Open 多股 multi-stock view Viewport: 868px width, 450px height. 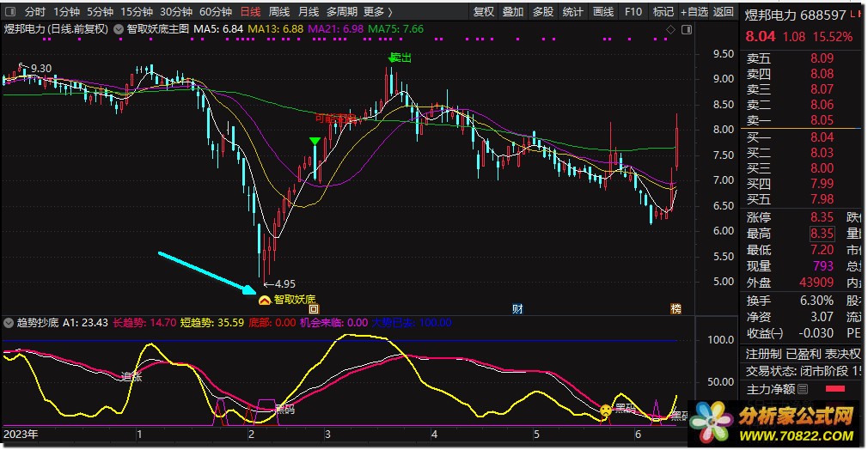pyautogui.click(x=542, y=12)
